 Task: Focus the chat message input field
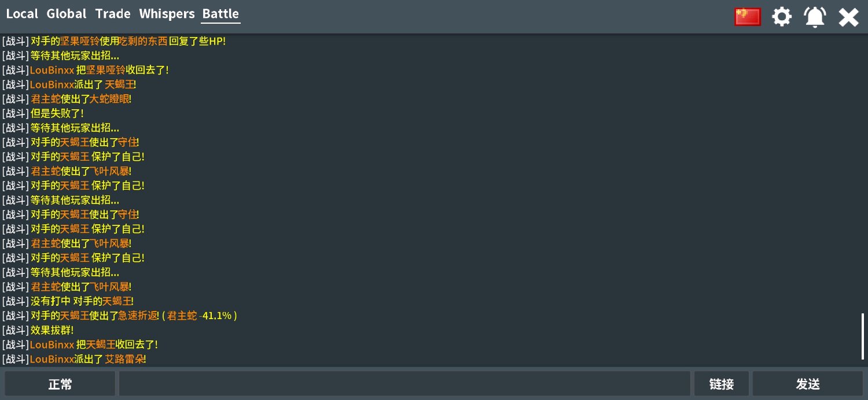404,384
